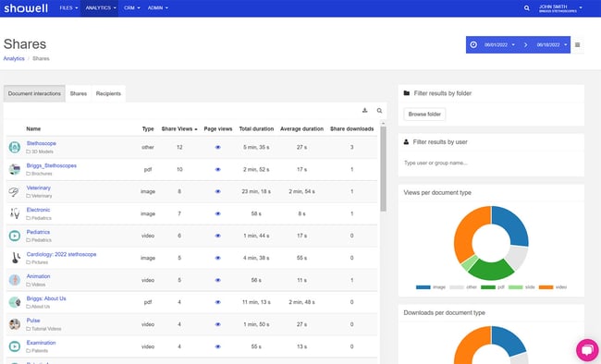Sort by the Name column header

pos(33,129)
